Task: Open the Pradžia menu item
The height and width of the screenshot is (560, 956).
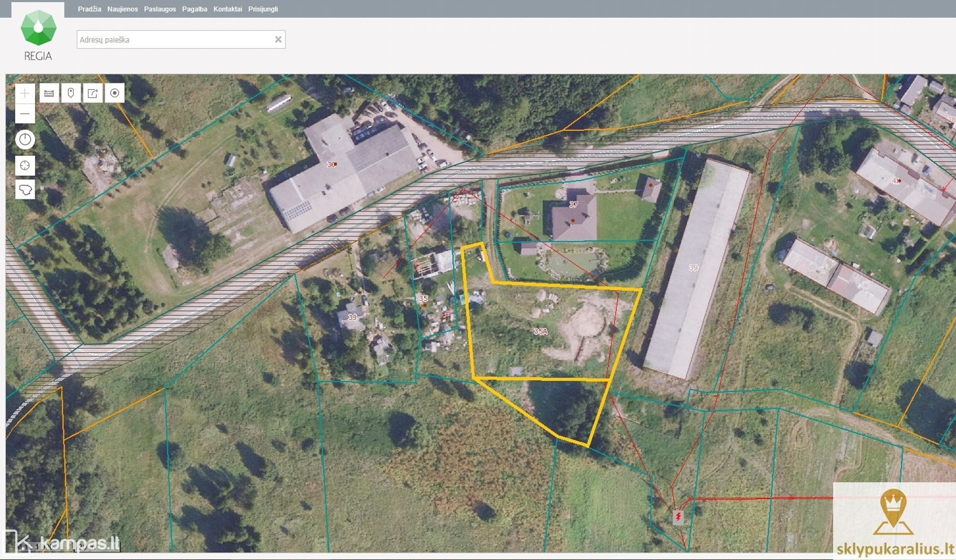Action: (89, 9)
